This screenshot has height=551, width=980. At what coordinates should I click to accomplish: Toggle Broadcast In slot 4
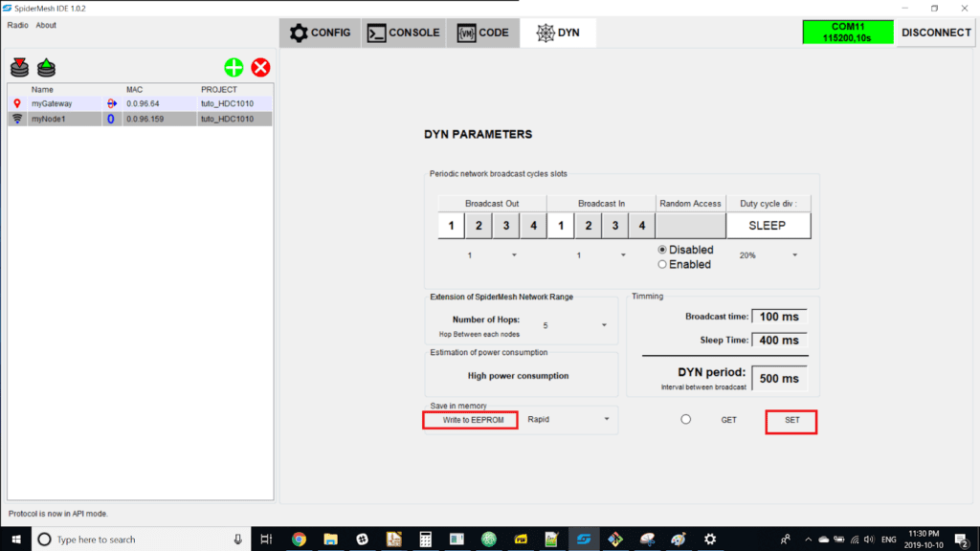(x=642, y=226)
